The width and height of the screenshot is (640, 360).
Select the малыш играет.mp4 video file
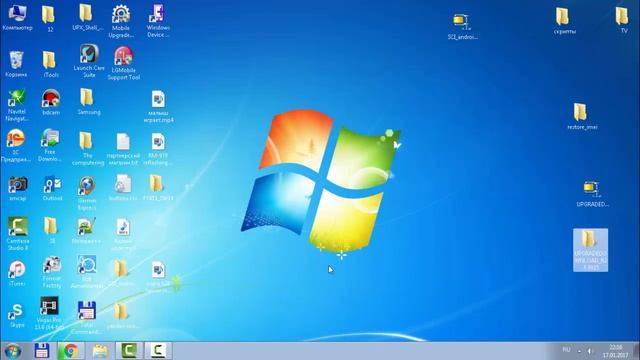coord(158,107)
